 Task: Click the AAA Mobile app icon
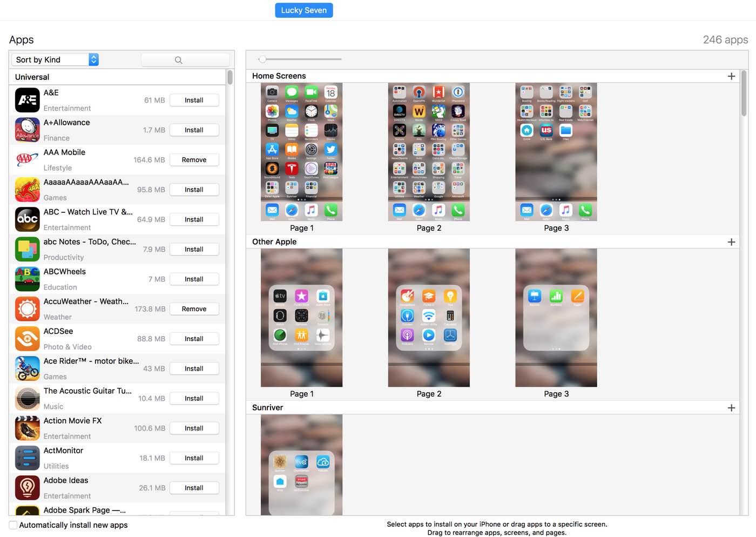coord(28,159)
